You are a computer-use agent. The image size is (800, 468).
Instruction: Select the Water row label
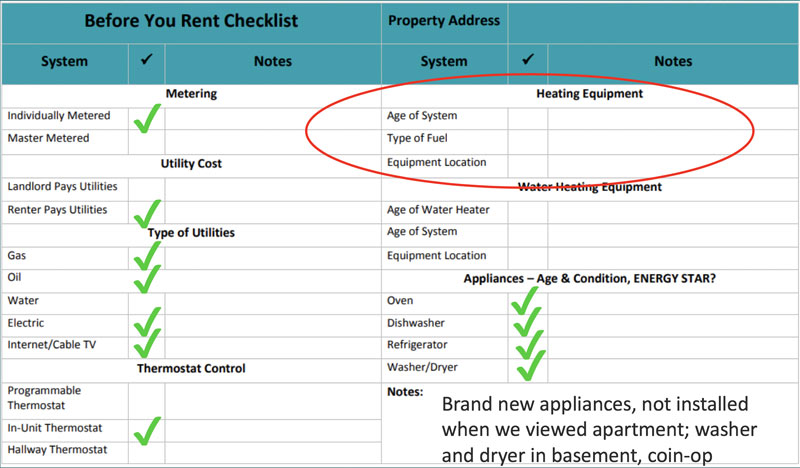click(23, 301)
